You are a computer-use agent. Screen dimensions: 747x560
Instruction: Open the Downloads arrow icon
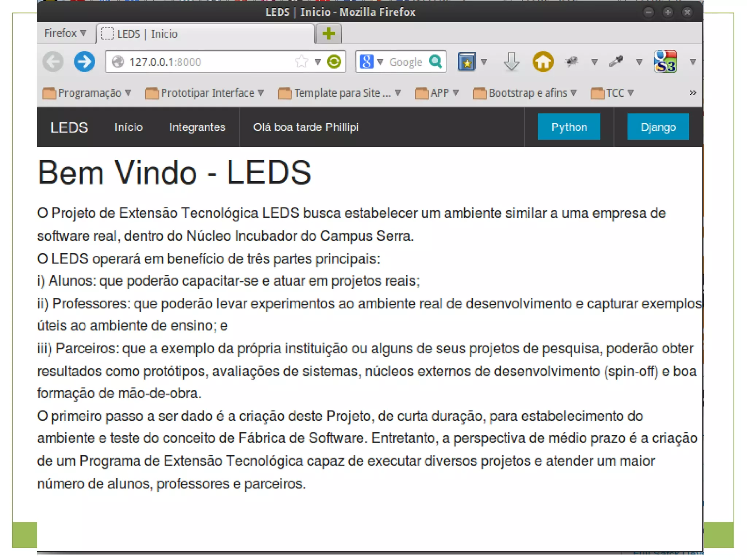511,62
